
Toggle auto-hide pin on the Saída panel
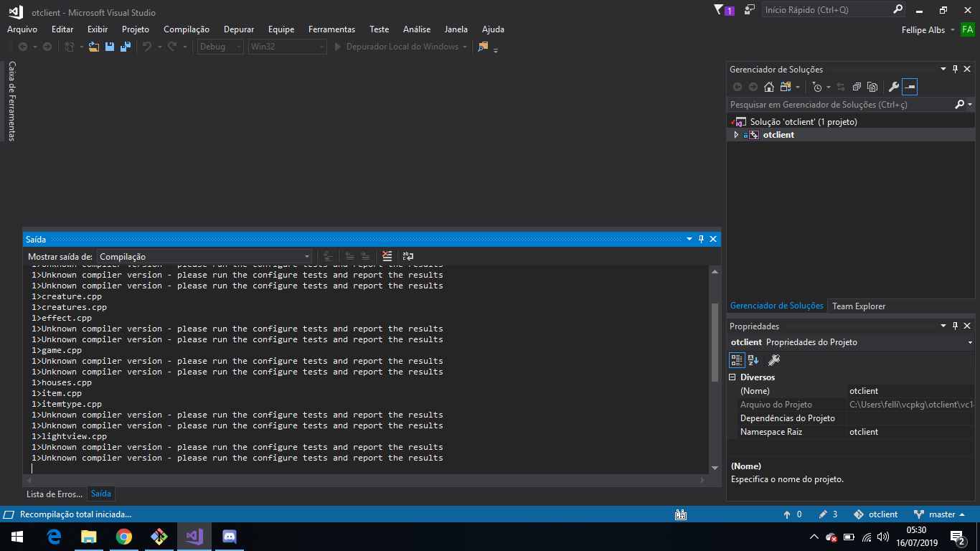[701, 239]
